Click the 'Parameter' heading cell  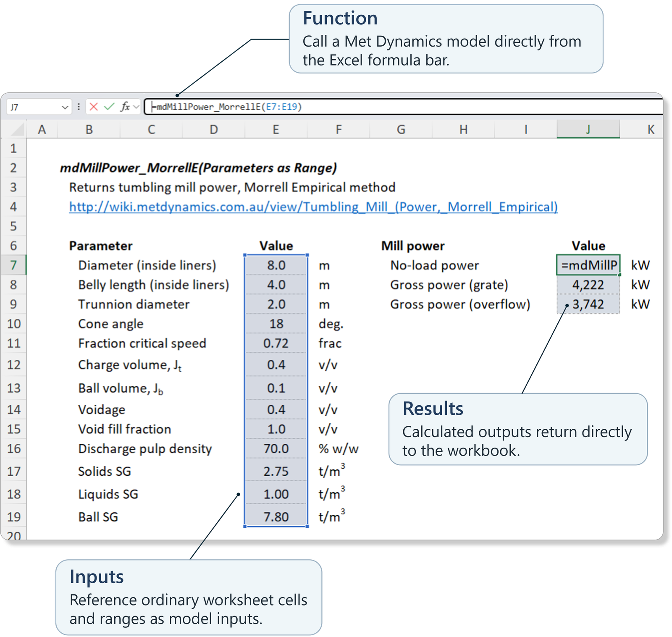[101, 246]
